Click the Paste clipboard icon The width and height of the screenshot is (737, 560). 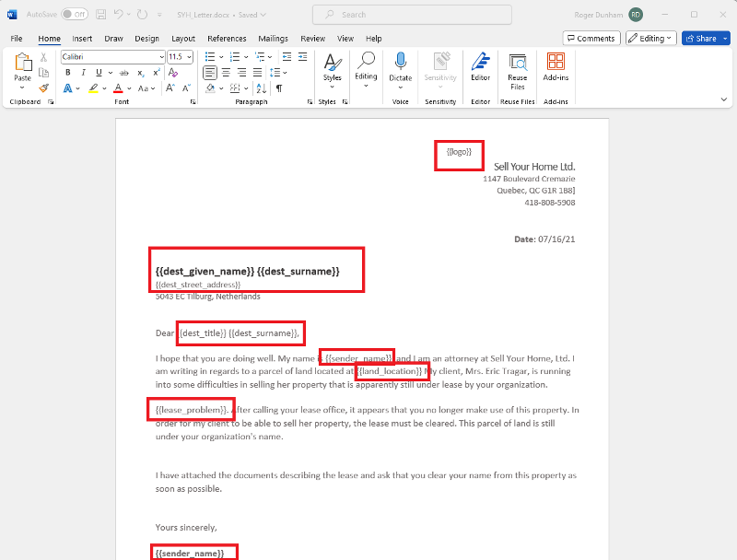tap(22, 62)
